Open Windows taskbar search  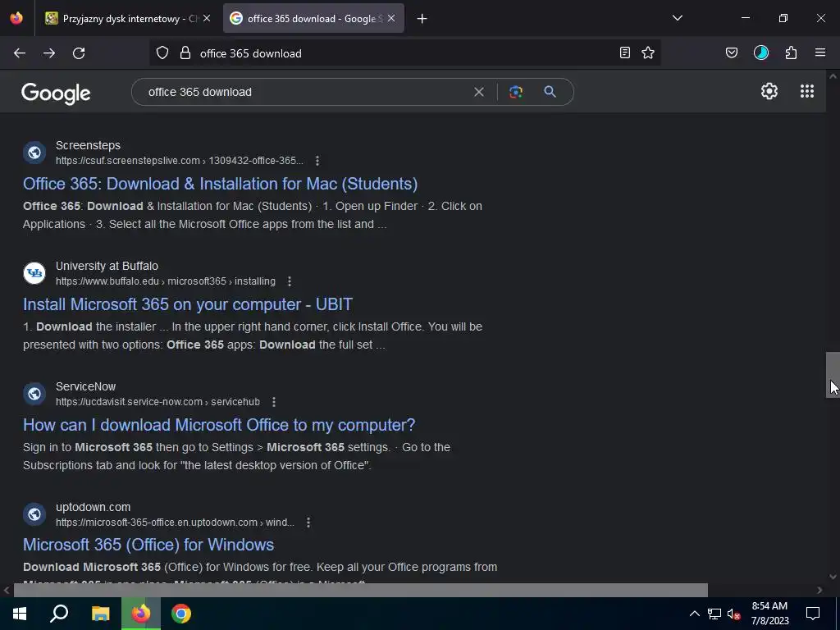pos(59,614)
